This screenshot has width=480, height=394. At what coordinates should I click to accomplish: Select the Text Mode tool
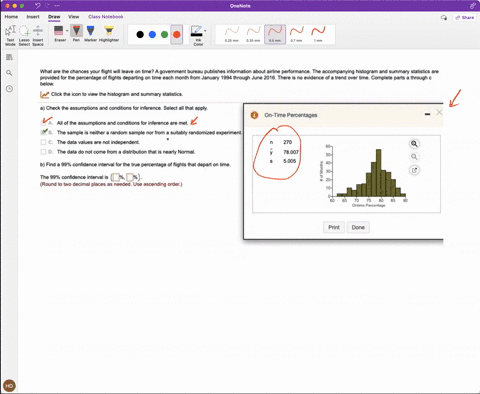click(10, 35)
